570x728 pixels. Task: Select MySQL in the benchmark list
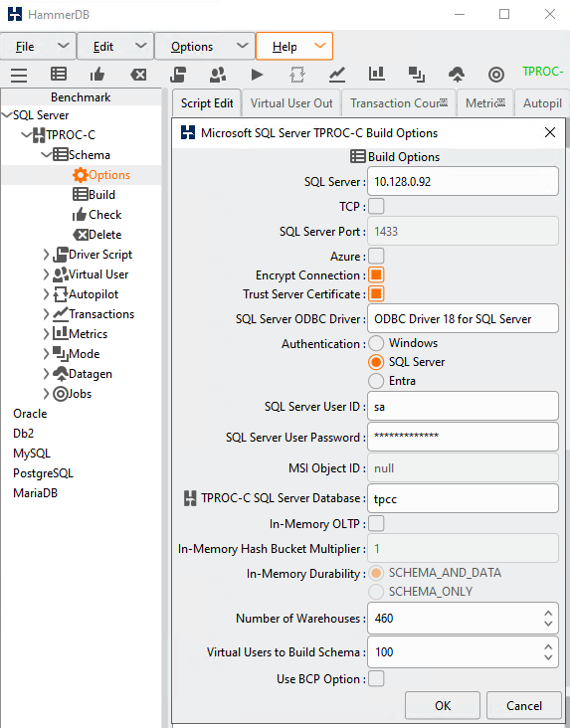coord(32,454)
